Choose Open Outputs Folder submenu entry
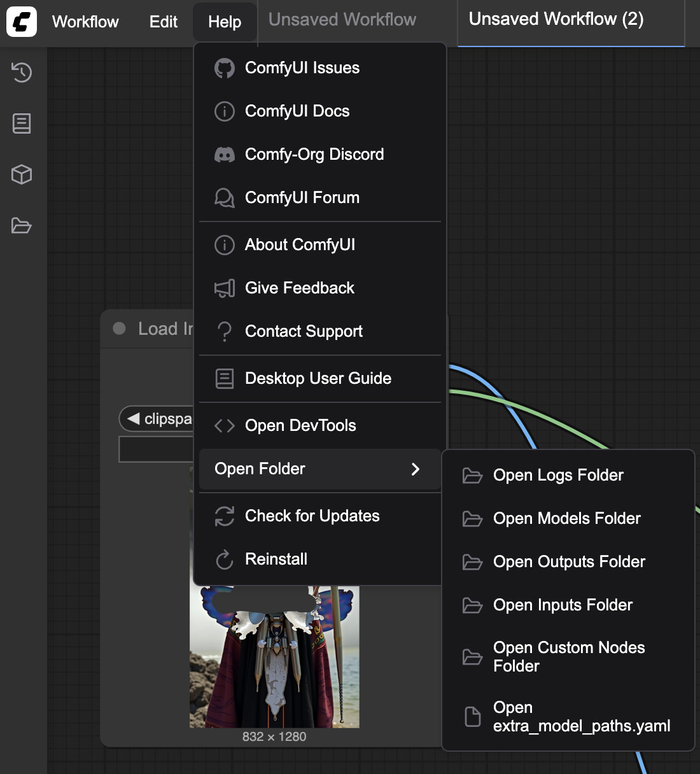The width and height of the screenshot is (700, 774). pyautogui.click(x=568, y=562)
